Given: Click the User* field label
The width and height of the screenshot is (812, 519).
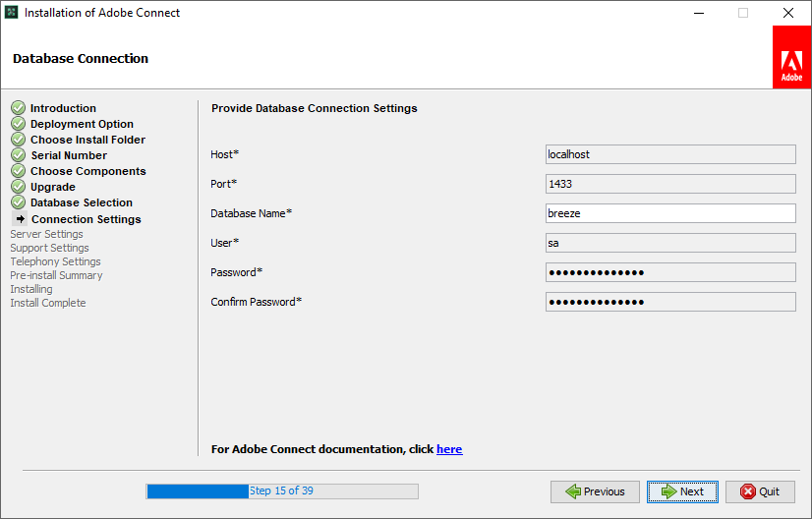Looking at the screenshot, I should click(x=224, y=243).
